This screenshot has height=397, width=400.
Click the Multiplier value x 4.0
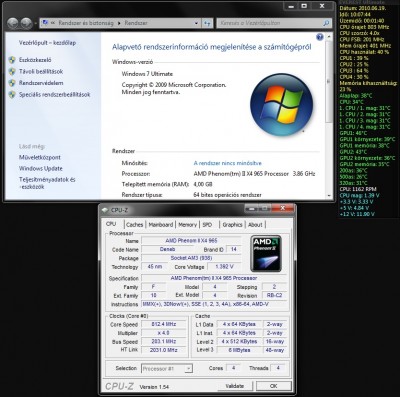164,333
